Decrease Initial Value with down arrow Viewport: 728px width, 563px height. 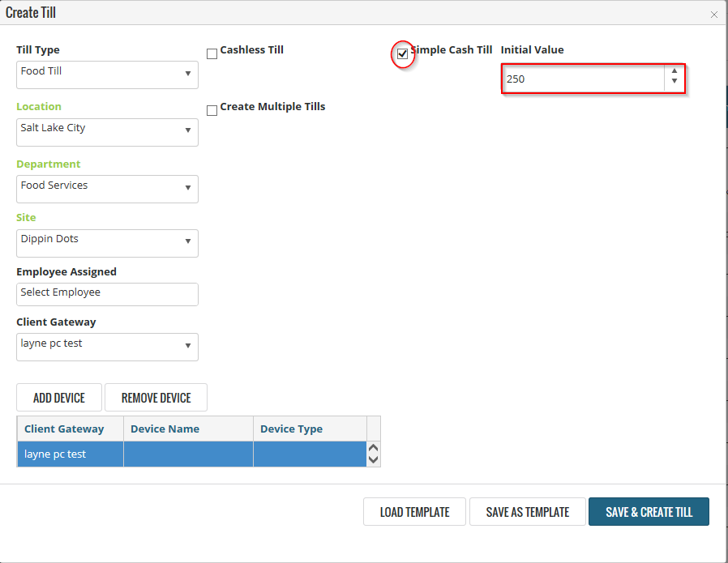tap(674, 83)
